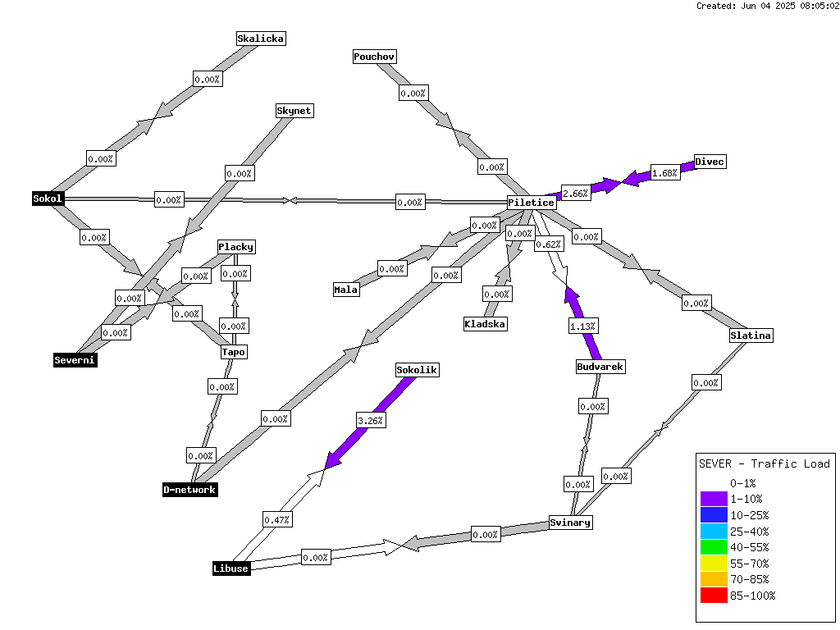Click the D-network node
This screenshot has height=630, width=840.
point(190,490)
